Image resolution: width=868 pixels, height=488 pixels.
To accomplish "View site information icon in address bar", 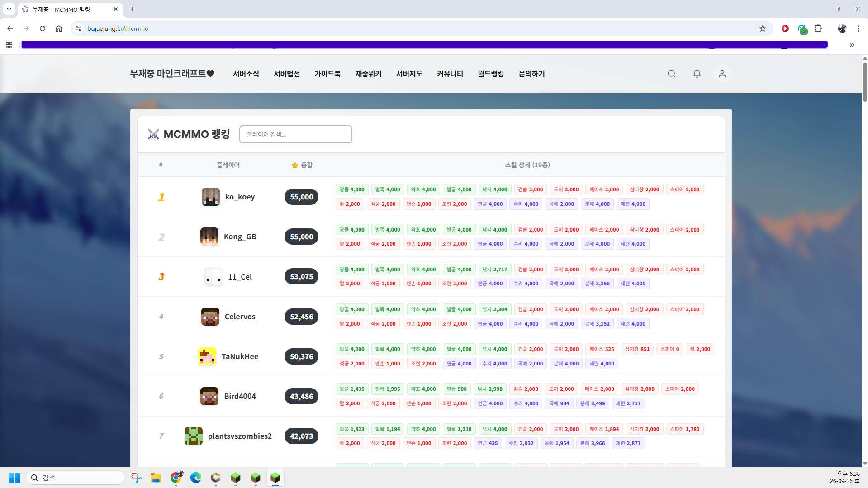I will point(78,28).
